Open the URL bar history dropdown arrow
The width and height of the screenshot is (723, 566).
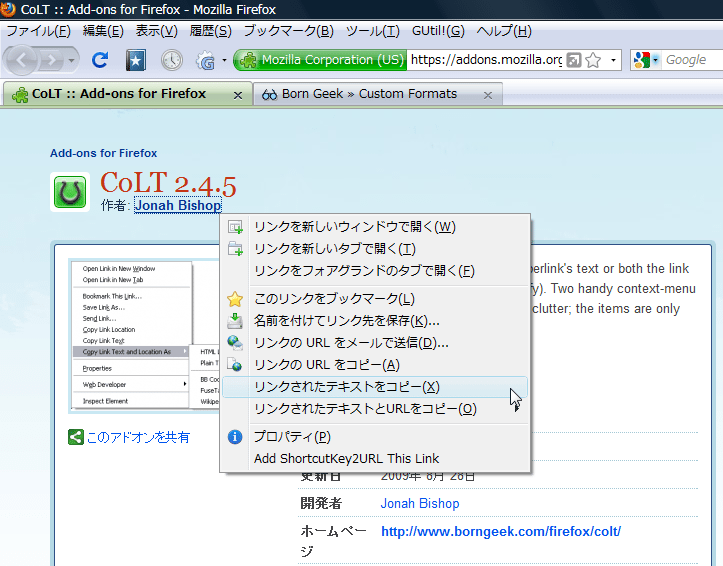(x=613, y=60)
